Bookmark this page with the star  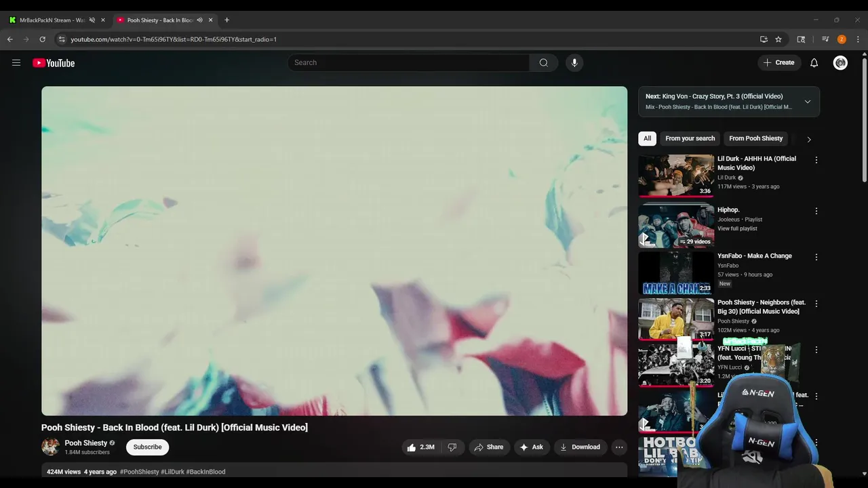click(x=778, y=39)
